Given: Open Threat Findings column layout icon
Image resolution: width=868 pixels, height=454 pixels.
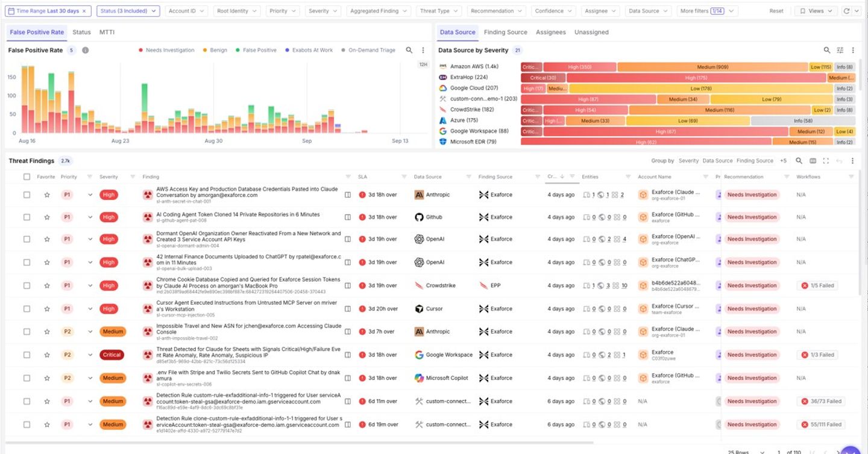Looking at the screenshot, I should coord(813,161).
